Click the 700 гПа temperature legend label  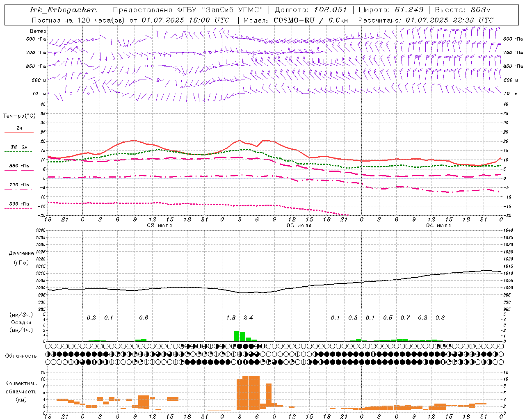click(x=19, y=185)
